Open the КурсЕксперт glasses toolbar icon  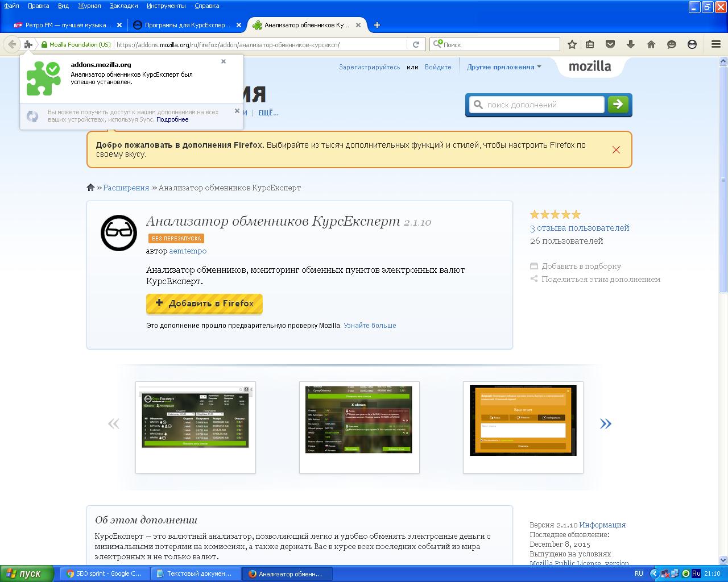pyautogui.click(x=692, y=44)
